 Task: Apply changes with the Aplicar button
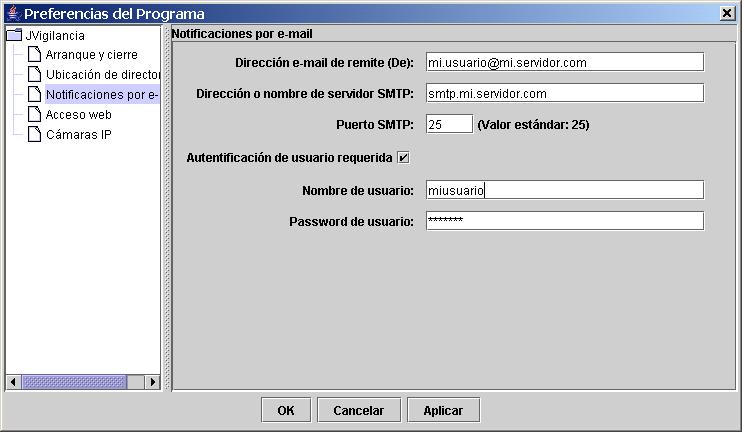443,410
